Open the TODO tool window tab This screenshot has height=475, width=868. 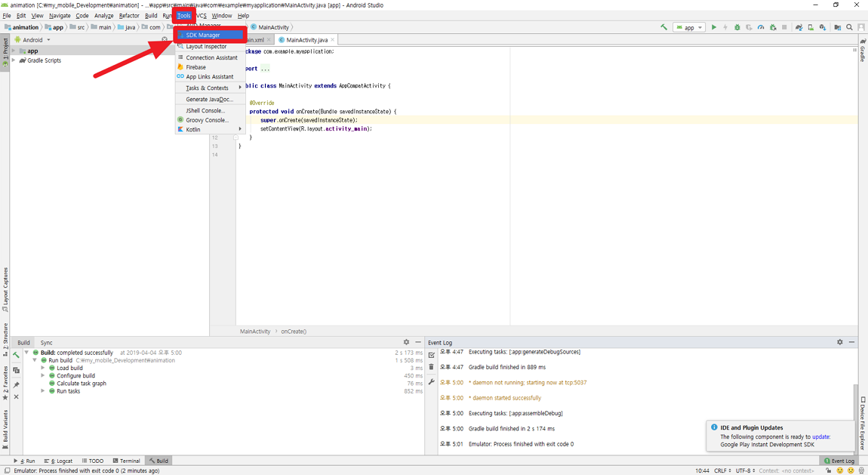[92, 461]
